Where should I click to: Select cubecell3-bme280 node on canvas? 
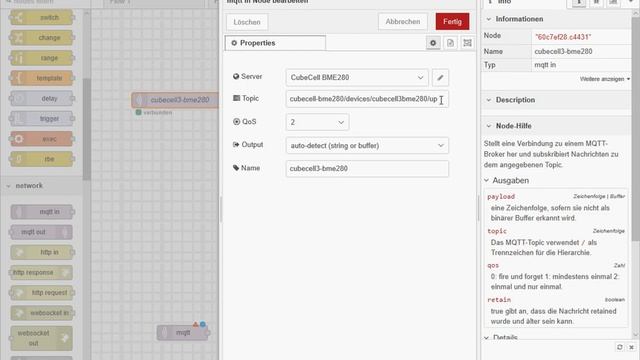[175, 100]
